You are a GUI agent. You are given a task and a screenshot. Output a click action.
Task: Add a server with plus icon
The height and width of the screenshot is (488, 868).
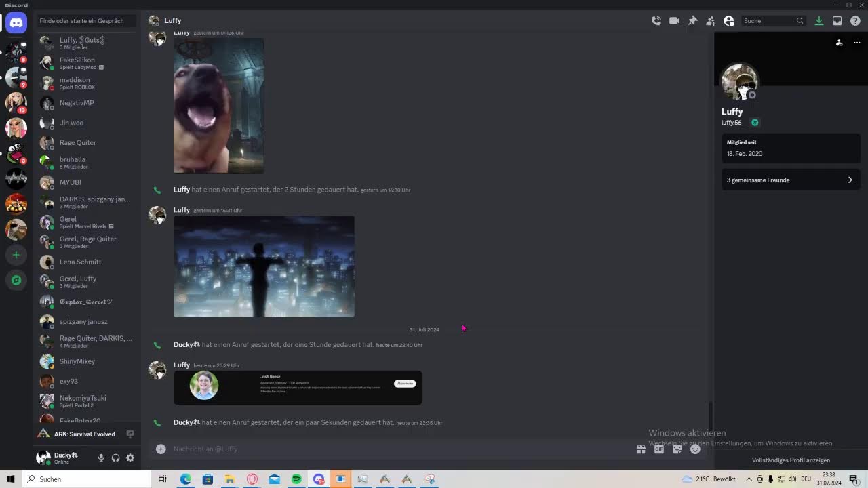16,255
